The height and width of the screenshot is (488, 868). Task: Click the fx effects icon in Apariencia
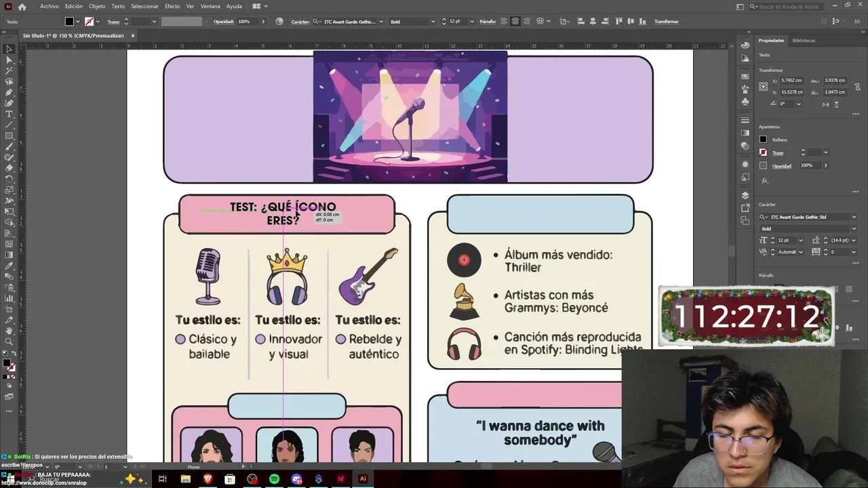(765, 181)
